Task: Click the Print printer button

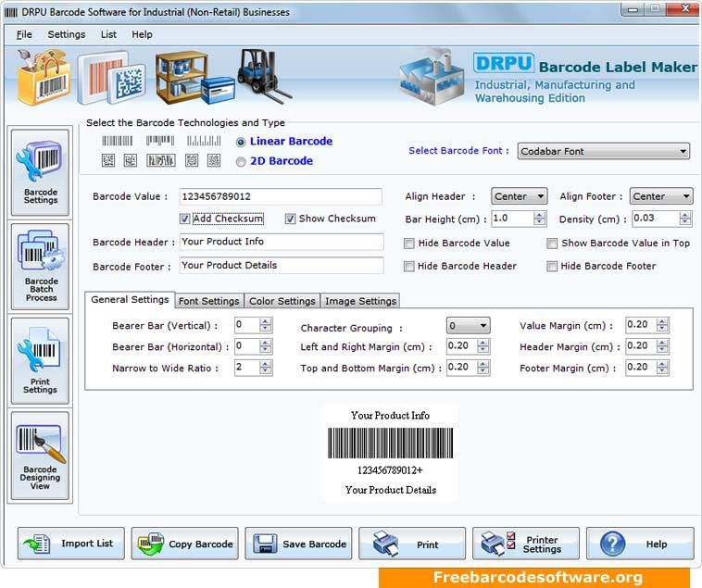Action: point(412,544)
